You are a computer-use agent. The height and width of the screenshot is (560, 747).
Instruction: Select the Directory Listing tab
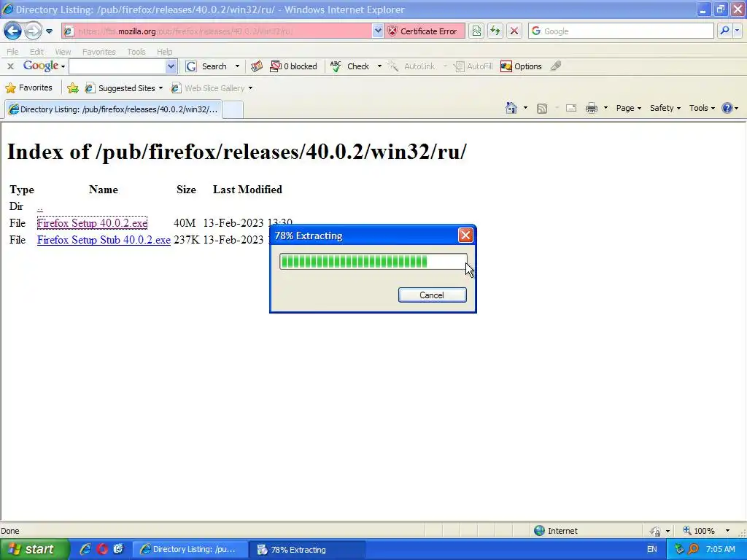[x=113, y=109]
